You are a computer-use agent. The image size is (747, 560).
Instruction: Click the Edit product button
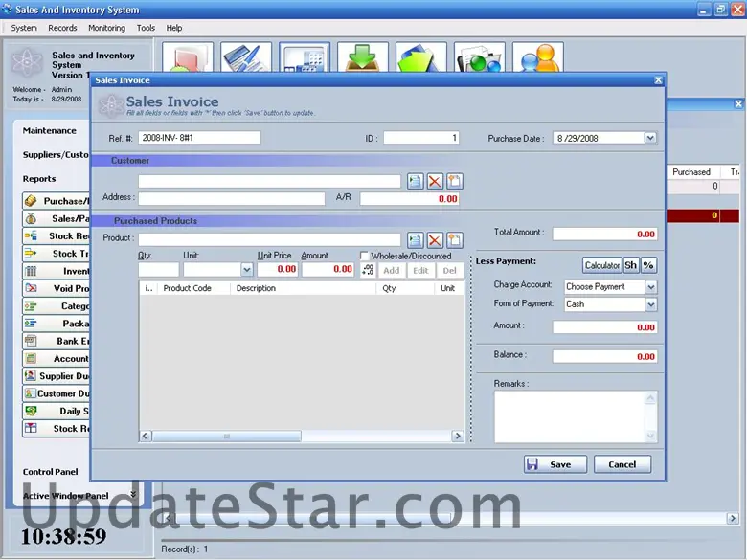click(420, 271)
